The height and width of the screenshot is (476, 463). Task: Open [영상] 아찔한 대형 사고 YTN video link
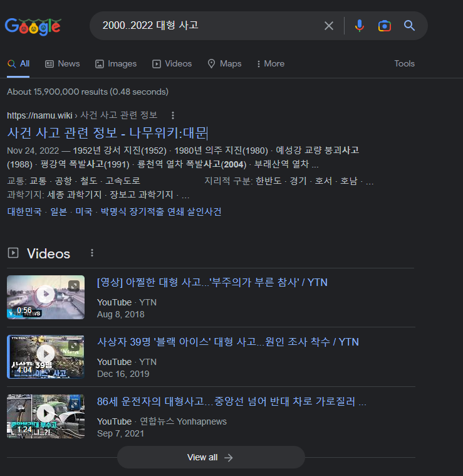click(x=212, y=282)
